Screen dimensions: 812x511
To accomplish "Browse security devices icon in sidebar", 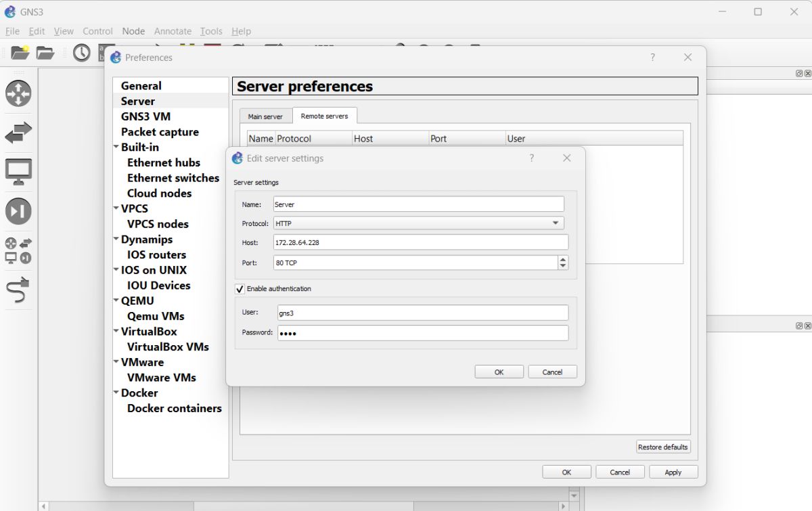I will pos(18,211).
